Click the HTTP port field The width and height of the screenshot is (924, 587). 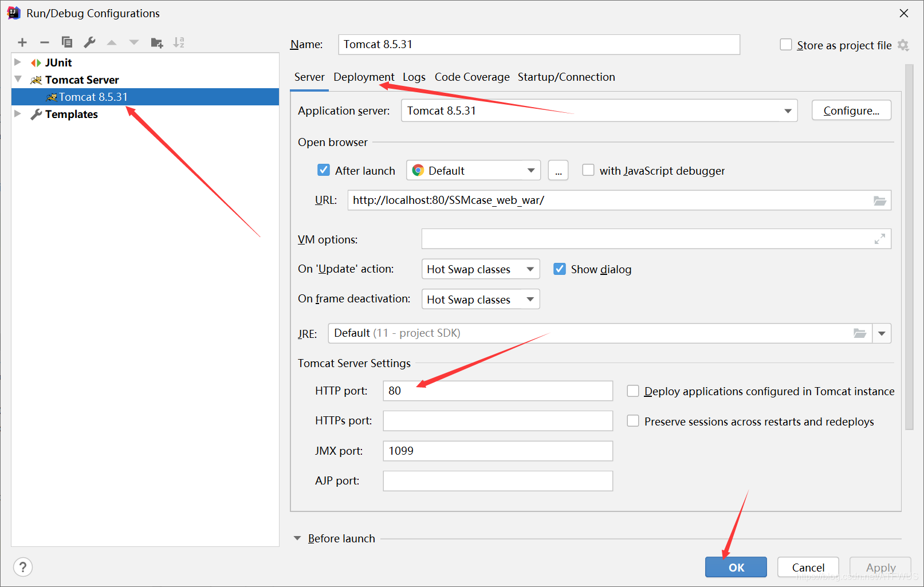tap(498, 391)
